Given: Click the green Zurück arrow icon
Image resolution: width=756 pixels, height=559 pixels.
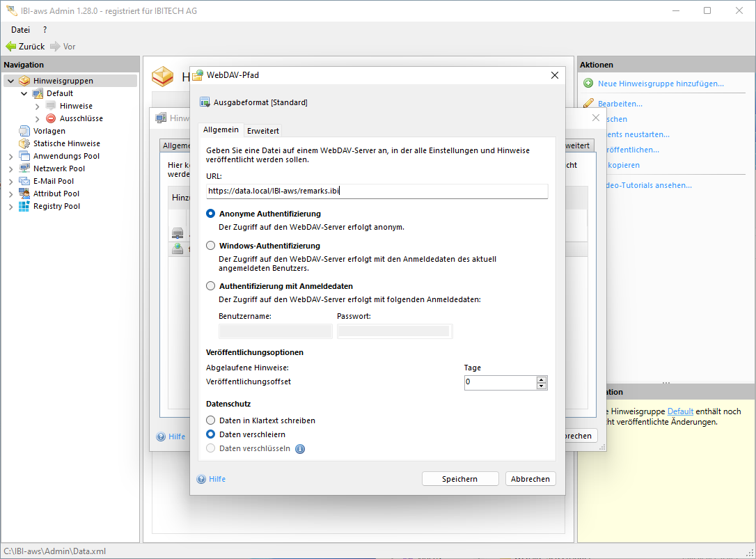Looking at the screenshot, I should pos(10,47).
